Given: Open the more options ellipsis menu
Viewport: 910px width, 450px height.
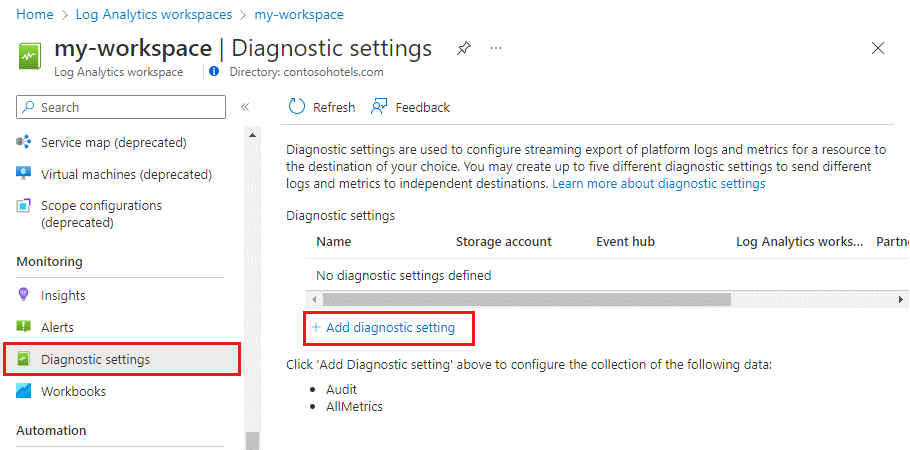Looking at the screenshot, I should 497,48.
